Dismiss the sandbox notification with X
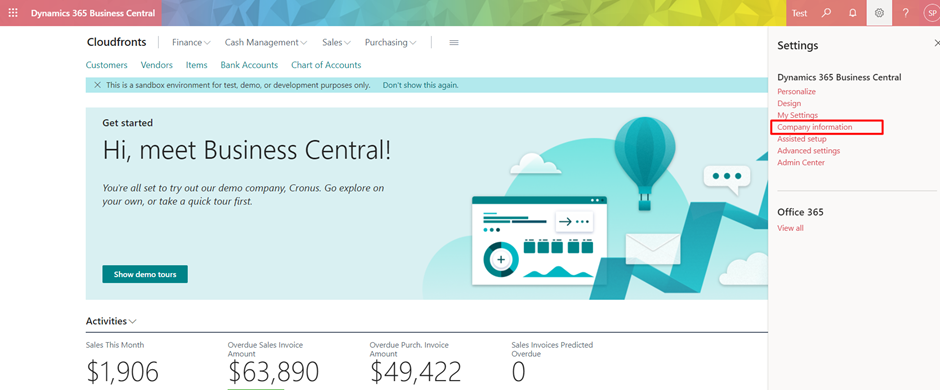 pyautogui.click(x=97, y=85)
